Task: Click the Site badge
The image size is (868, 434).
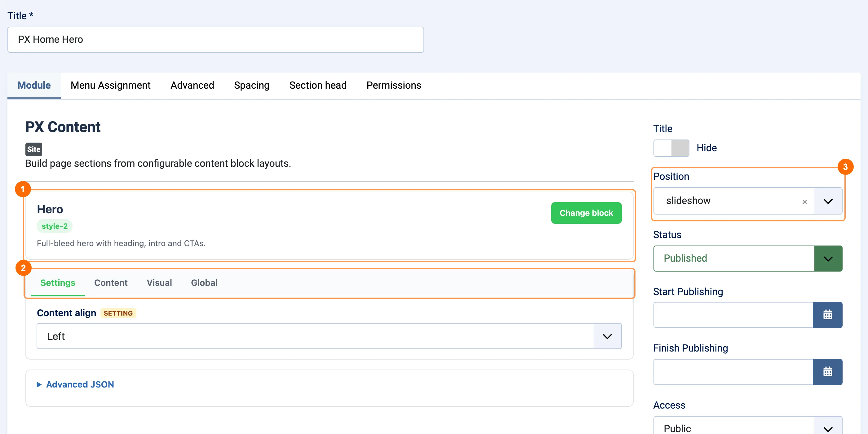Action: [34, 149]
